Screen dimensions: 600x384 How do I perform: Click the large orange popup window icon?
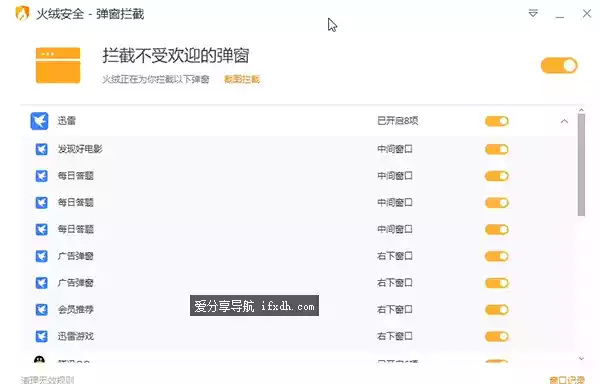pyautogui.click(x=58, y=65)
